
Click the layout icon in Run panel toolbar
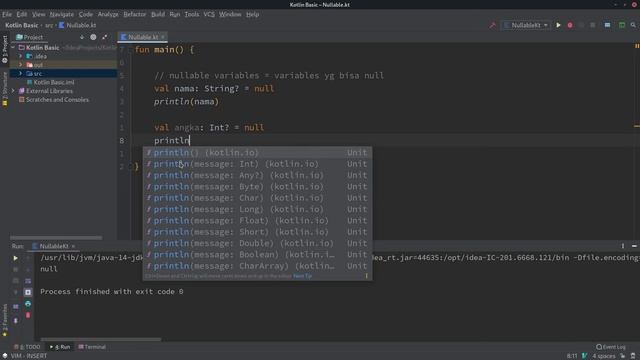tap(16, 307)
